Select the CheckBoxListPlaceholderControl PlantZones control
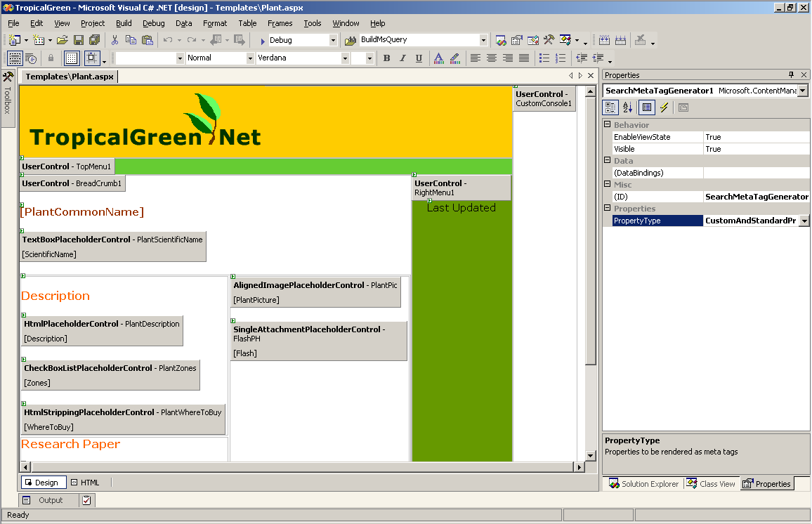Viewport: 812px width, 524px height. pyautogui.click(x=110, y=375)
